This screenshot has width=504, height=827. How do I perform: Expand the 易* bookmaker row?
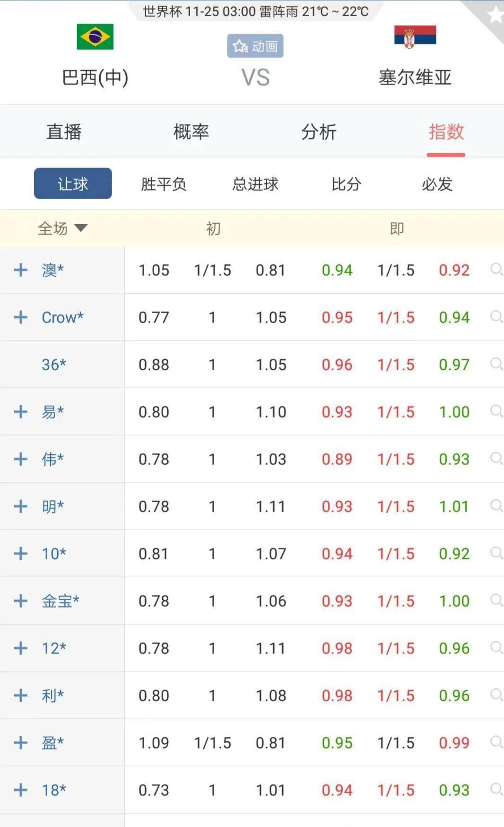[x=20, y=411]
